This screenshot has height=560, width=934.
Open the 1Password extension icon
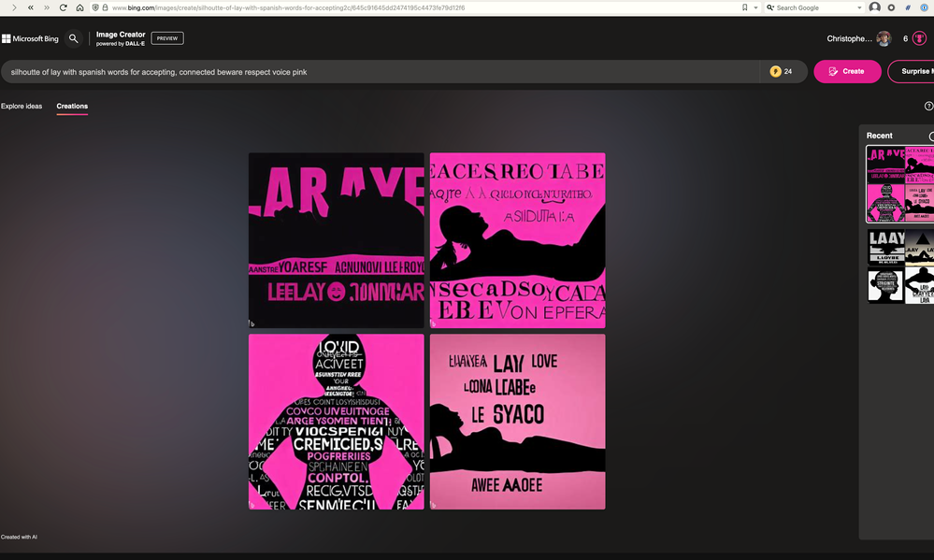coord(924,7)
